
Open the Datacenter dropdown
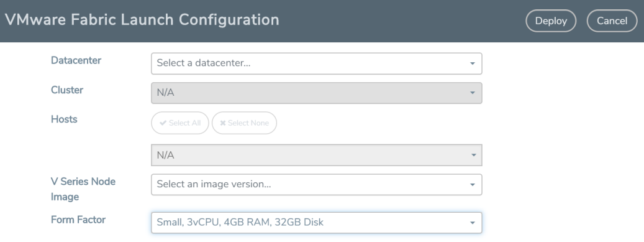point(316,63)
